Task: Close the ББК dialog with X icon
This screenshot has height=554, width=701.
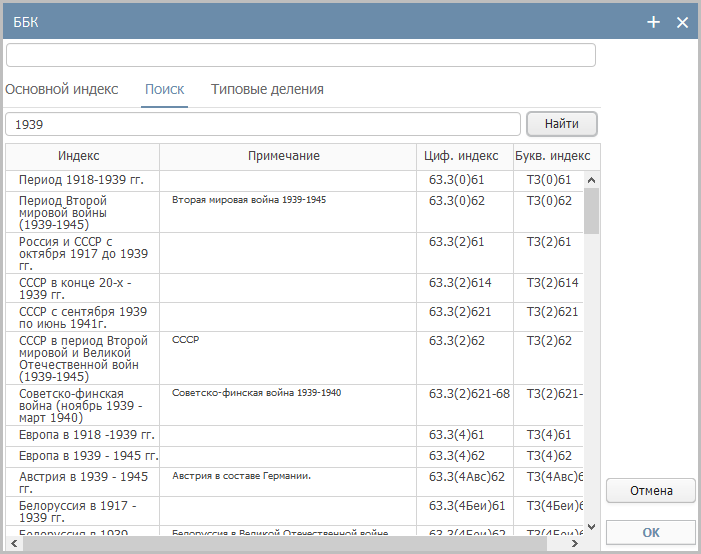Action: 683,22
